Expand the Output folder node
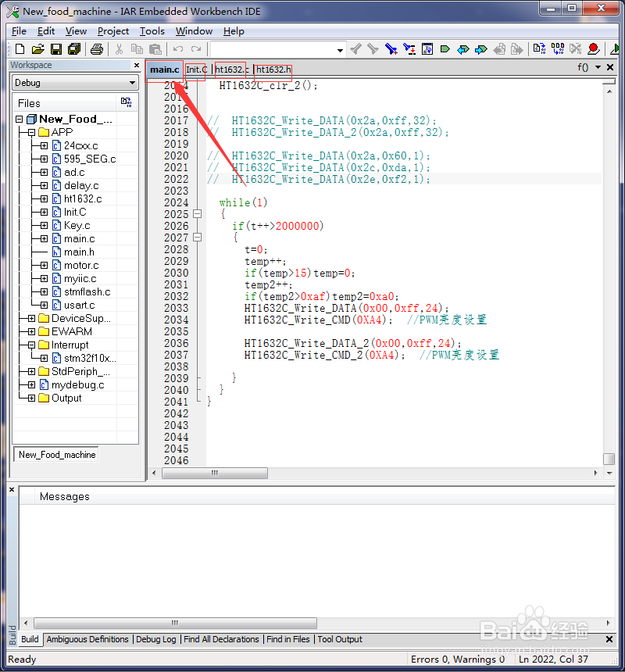This screenshot has height=672, width=625. tap(31, 399)
